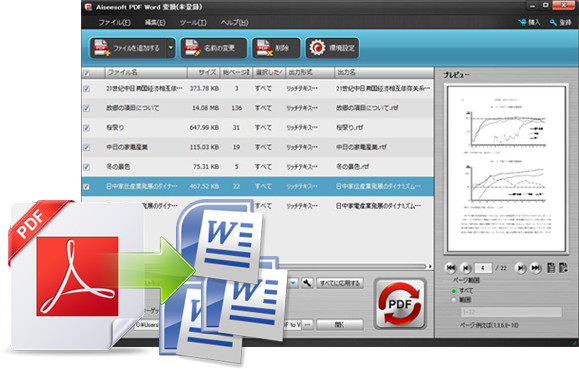The image size is (579, 369).
Task: Go to next page in preview
Action: point(520,268)
